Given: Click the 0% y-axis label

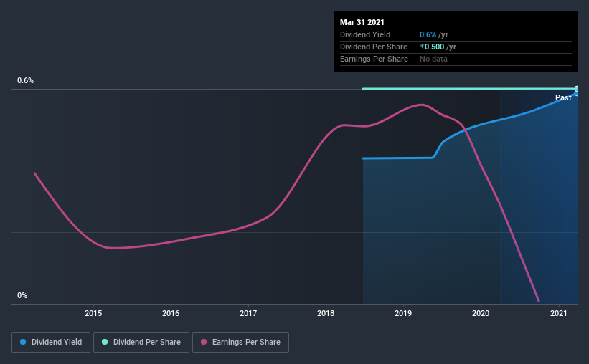Looking at the screenshot, I should coord(22,296).
